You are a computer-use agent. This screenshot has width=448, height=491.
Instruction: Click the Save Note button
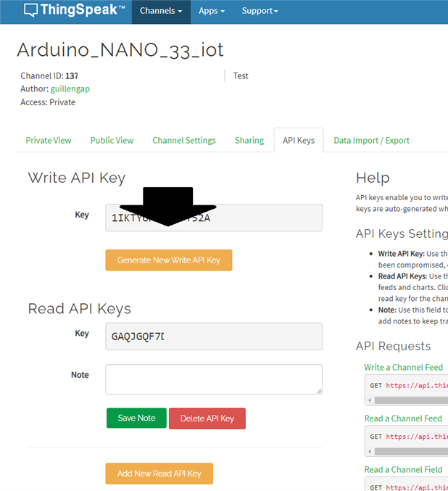(x=136, y=418)
